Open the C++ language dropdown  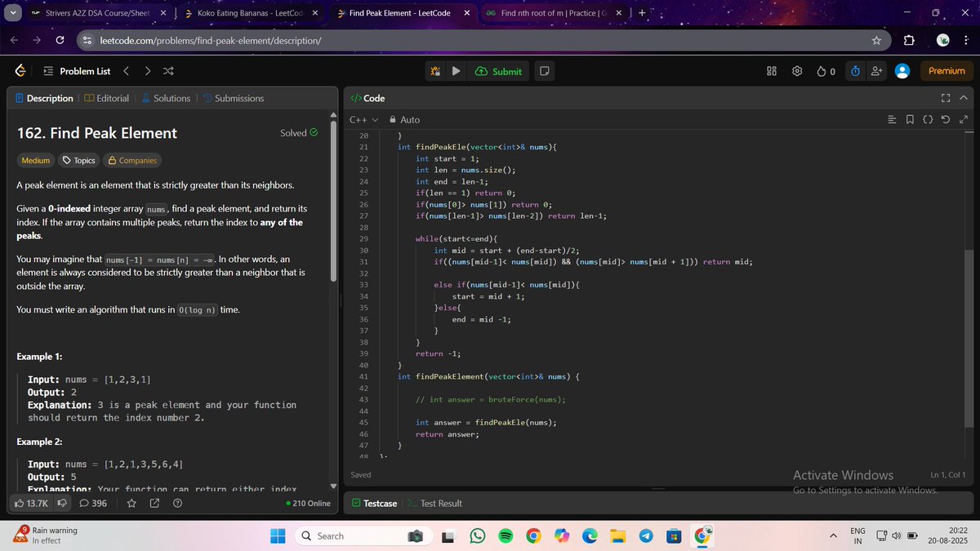point(363,120)
